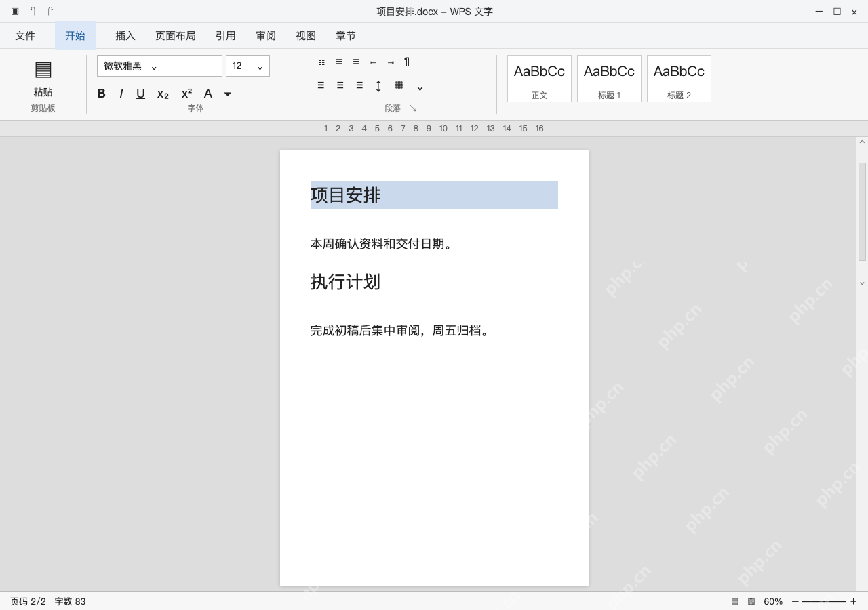Click the zoom slider in status bar
This screenshot has width=868, height=610.
(824, 601)
